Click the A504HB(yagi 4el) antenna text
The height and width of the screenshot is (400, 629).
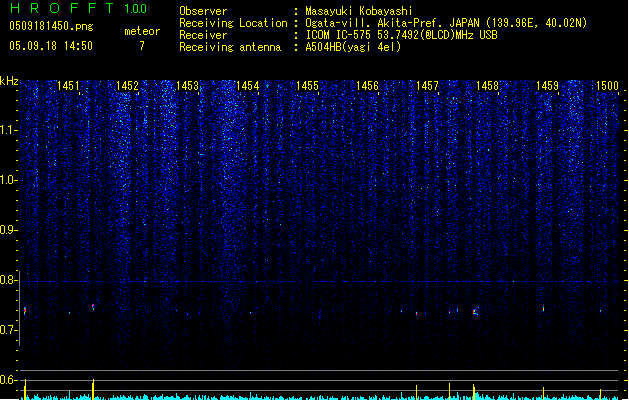353,47
